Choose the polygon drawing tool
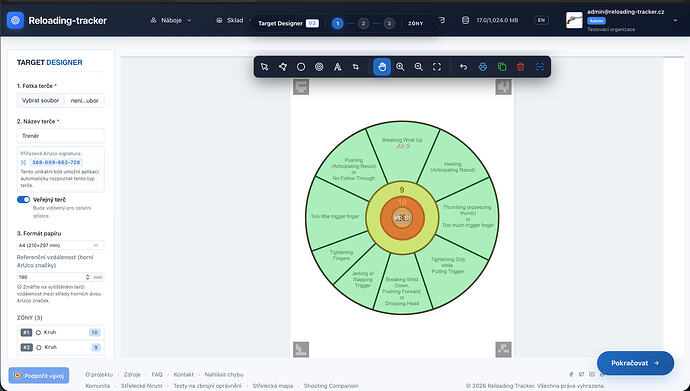The height and width of the screenshot is (391, 690). [x=283, y=67]
